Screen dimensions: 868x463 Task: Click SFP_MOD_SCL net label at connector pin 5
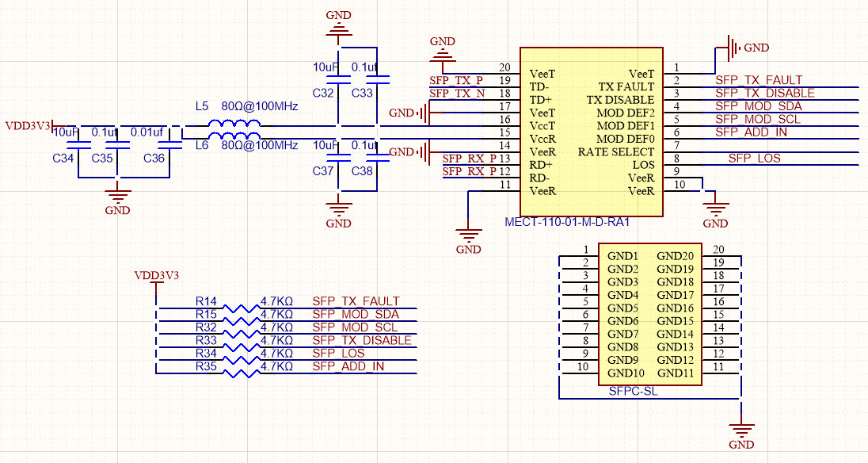click(x=758, y=119)
